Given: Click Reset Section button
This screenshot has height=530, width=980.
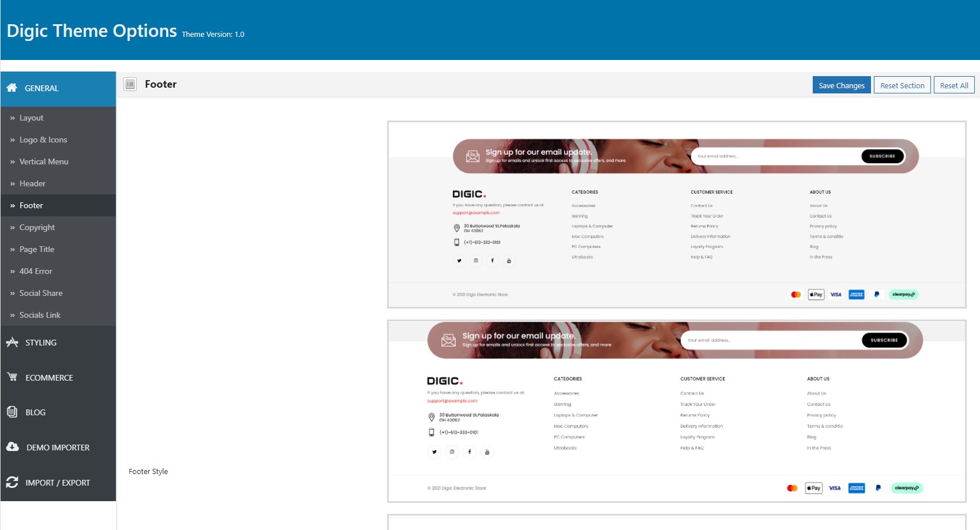Looking at the screenshot, I should 902,85.
